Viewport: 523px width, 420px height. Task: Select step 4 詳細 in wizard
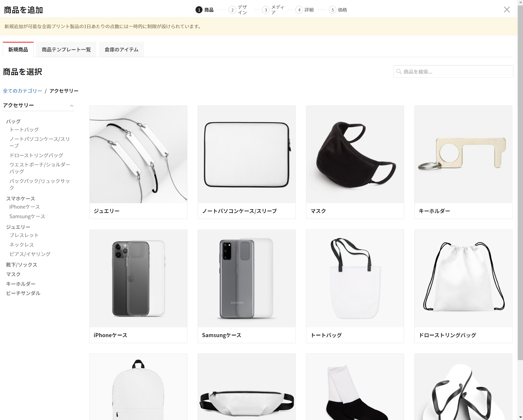305,10
